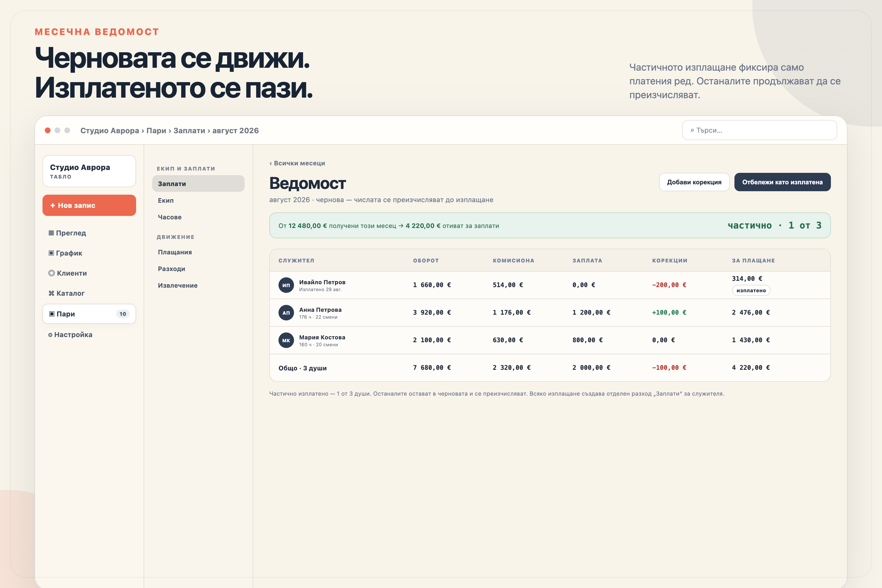Click the Преглед sidebar icon
This screenshot has width=882, height=588.
point(51,233)
